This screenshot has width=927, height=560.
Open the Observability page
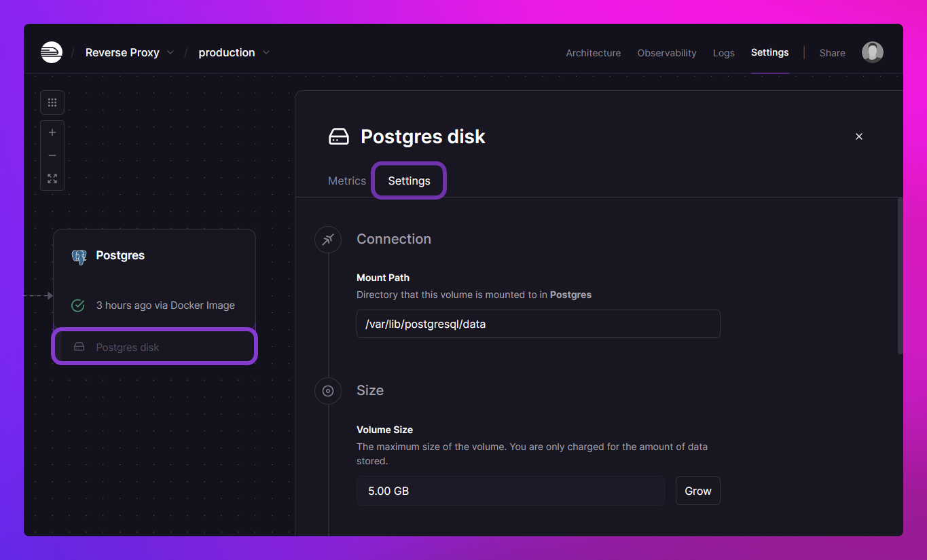pos(666,53)
